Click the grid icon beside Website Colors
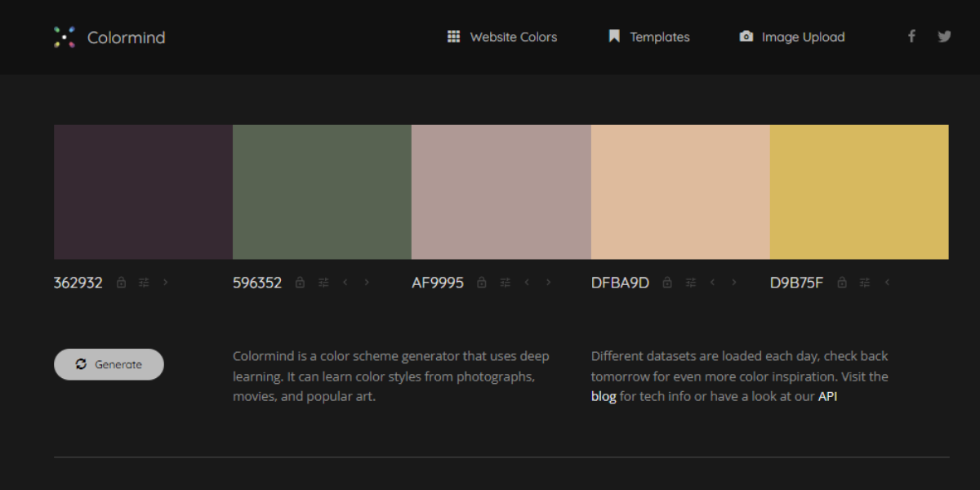 (454, 36)
